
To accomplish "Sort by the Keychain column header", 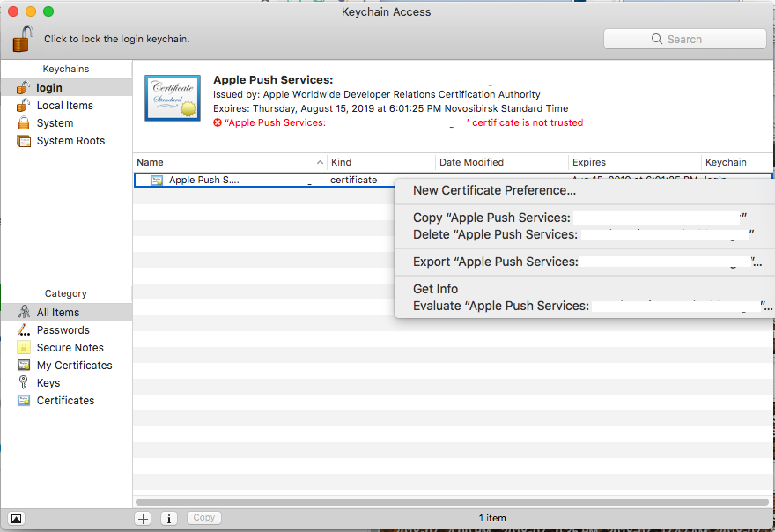I will click(x=737, y=162).
